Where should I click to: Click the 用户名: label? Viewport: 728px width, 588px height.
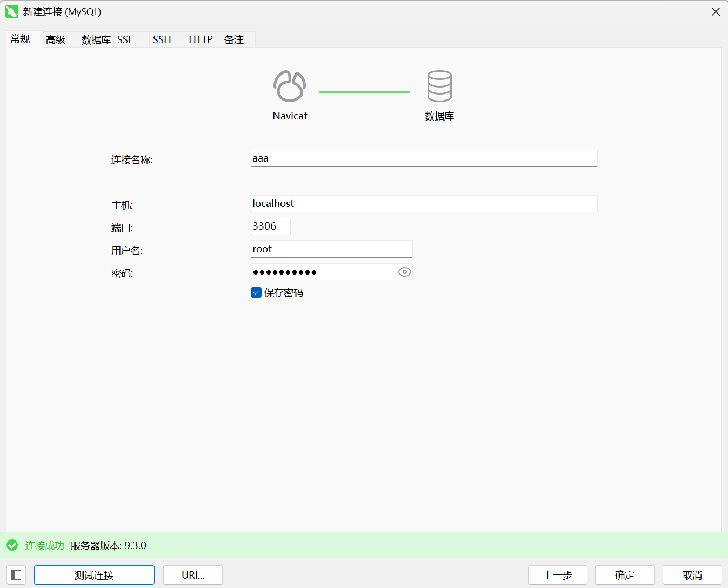click(127, 251)
